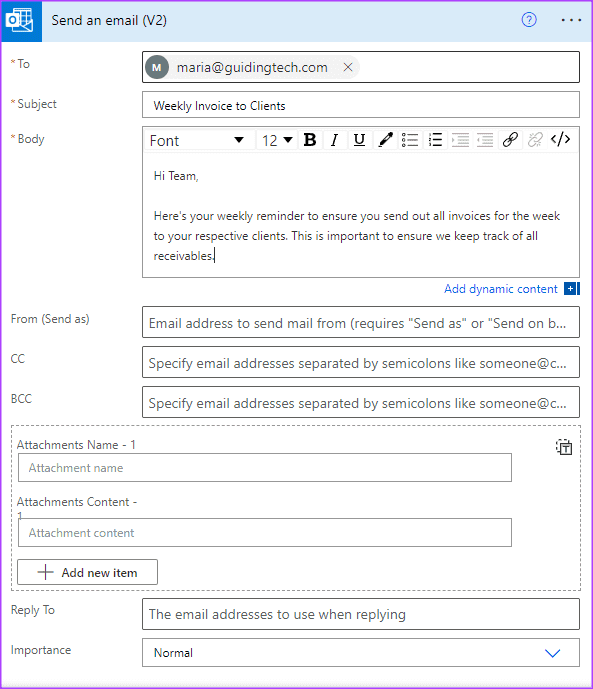Click the To recipients field
The image size is (593, 689).
(361, 67)
